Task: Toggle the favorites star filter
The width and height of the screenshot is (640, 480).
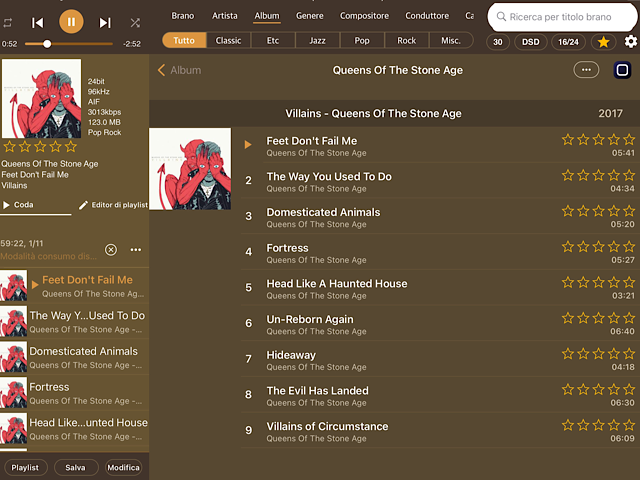Action: coord(603,41)
